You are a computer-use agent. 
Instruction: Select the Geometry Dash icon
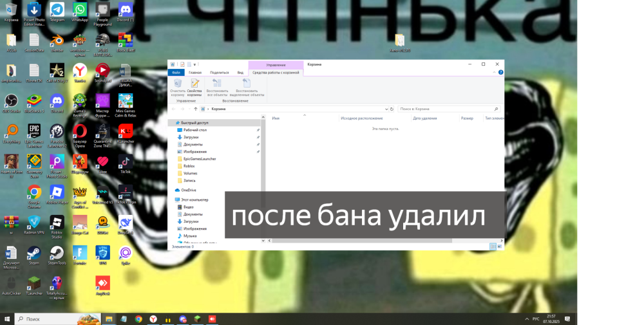click(x=34, y=166)
